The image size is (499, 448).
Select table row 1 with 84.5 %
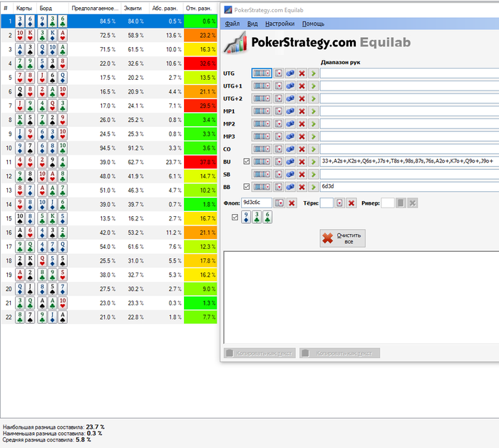pos(109,21)
